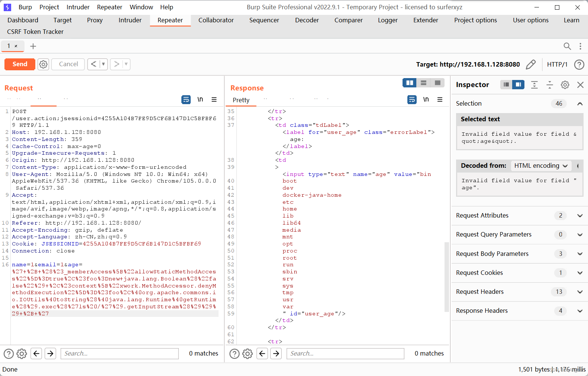
Task: Click the Burp Suite app logo
Action: click(7, 7)
